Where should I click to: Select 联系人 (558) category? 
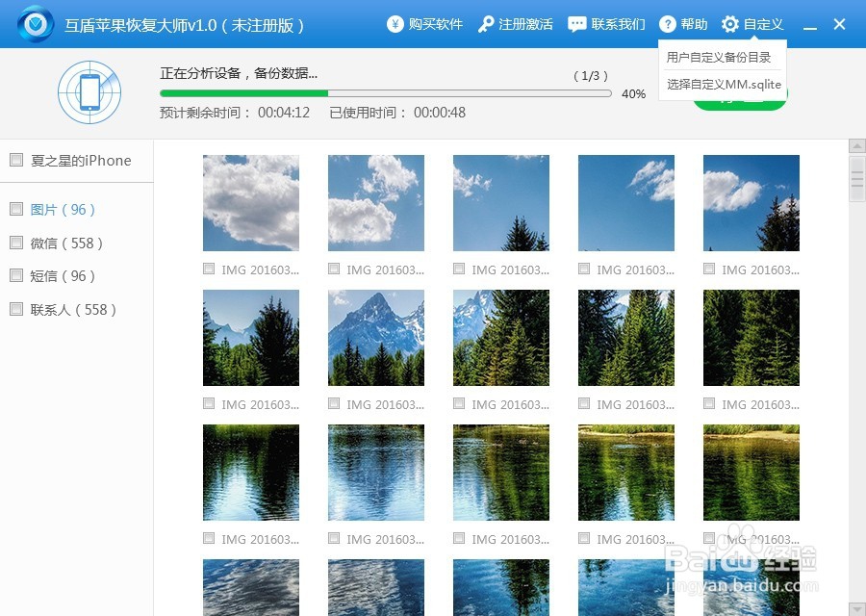click(x=73, y=309)
